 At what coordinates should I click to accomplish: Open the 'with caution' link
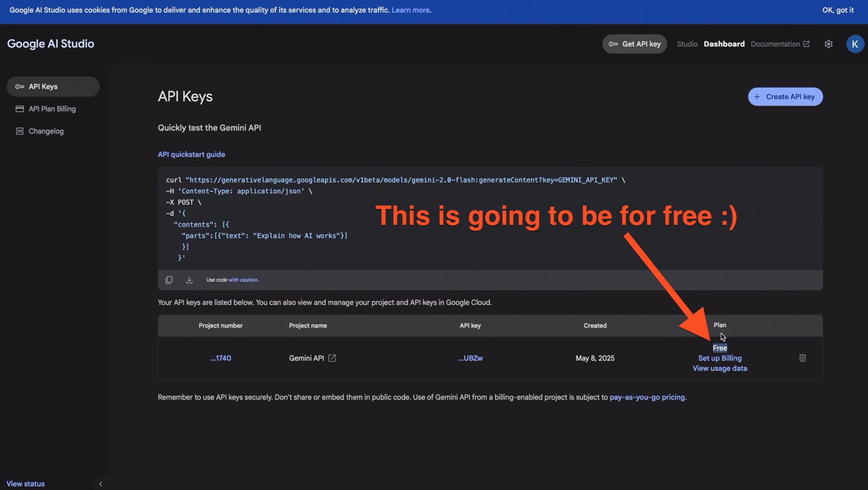click(243, 280)
